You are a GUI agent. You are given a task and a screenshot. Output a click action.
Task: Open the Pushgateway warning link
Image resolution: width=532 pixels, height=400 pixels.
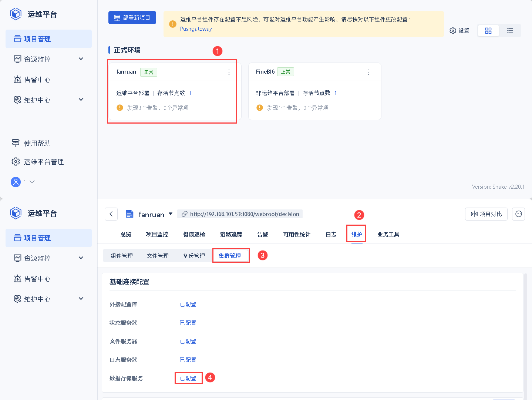coord(196,28)
